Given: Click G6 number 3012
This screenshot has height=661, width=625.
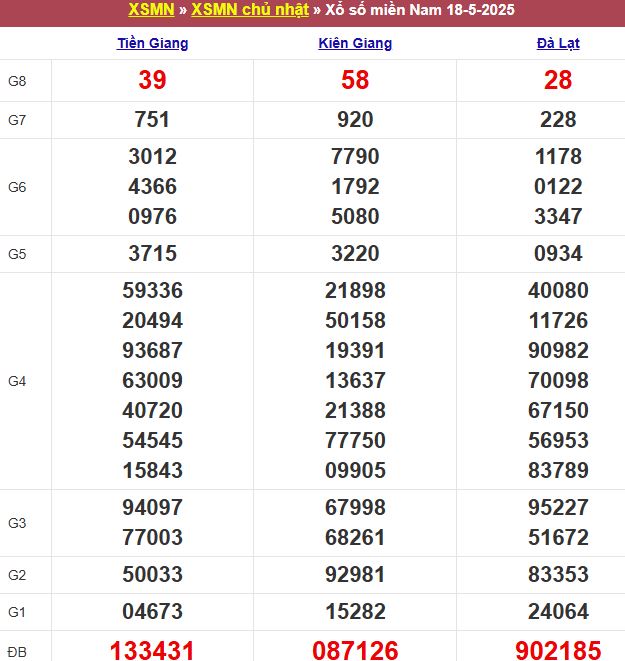Looking at the screenshot, I should pos(153,156).
